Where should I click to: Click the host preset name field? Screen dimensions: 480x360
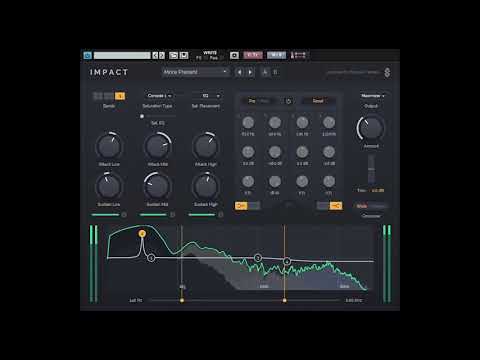pyautogui.click(x=122, y=55)
